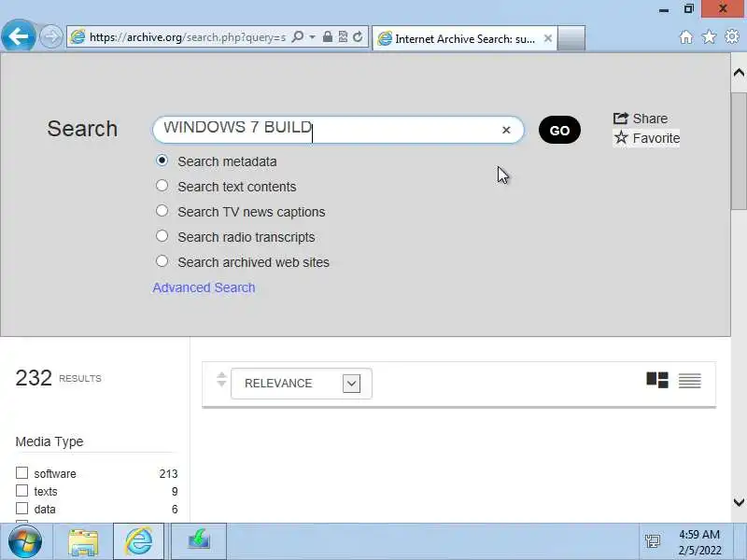
Task: Open the RELEVANCE sort dropdown
Action: coord(301,384)
